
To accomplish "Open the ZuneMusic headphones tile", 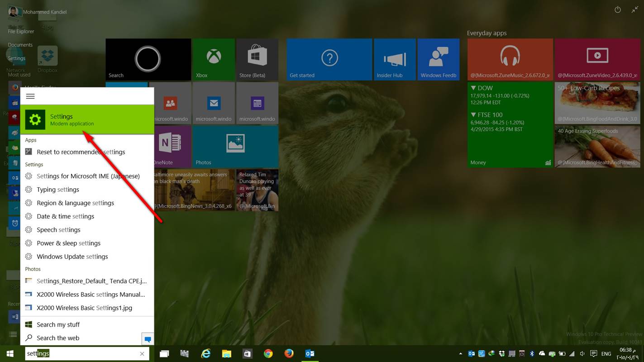I will pyautogui.click(x=510, y=59).
